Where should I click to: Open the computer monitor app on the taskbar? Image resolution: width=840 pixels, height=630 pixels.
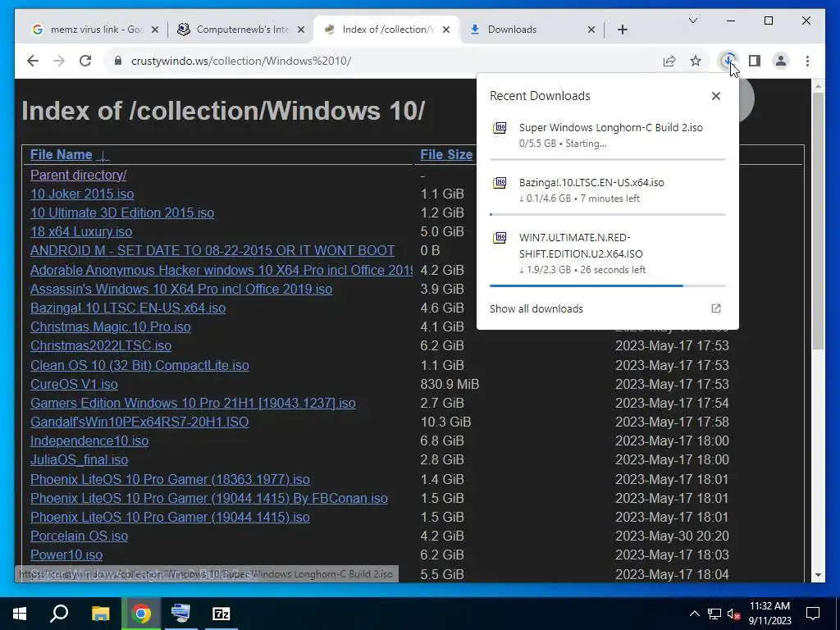180,614
